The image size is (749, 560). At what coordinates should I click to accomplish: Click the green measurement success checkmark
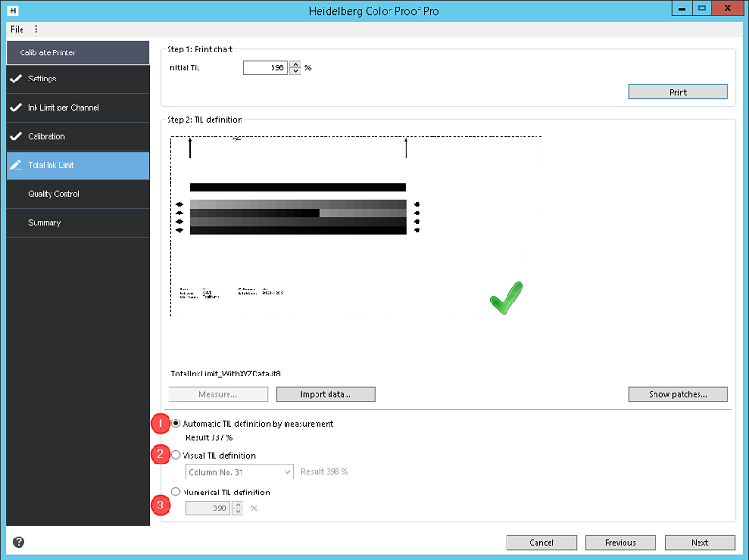tap(507, 297)
